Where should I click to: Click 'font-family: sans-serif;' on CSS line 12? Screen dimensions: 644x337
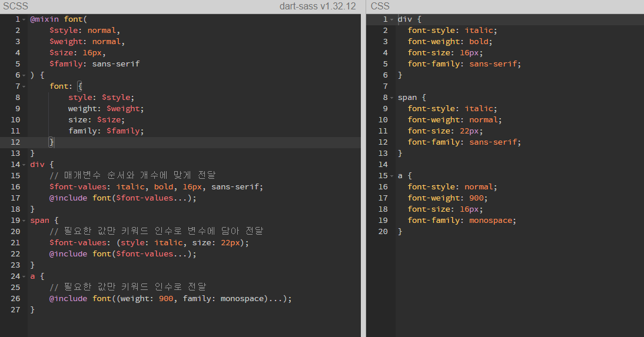(464, 142)
